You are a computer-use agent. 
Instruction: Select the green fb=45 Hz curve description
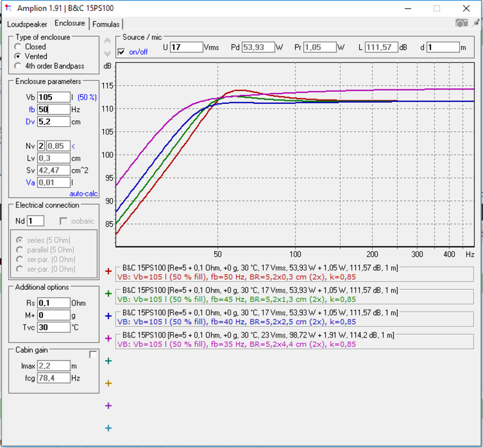point(237,299)
